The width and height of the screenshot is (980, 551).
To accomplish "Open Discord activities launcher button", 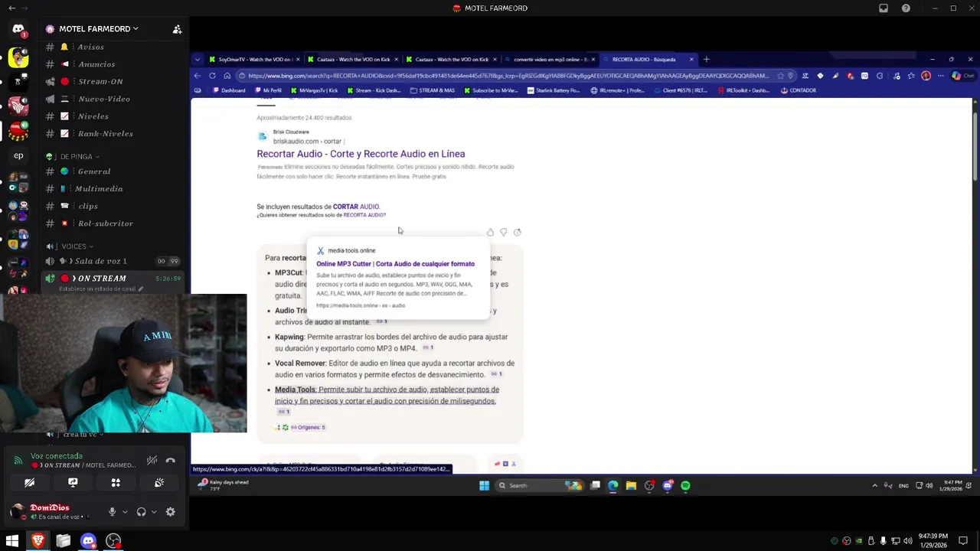I will click(116, 483).
